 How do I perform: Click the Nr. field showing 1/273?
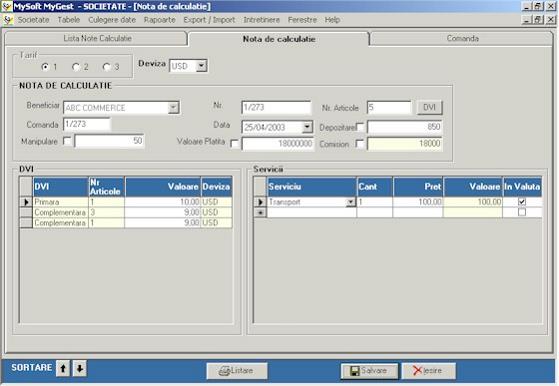coord(276,107)
